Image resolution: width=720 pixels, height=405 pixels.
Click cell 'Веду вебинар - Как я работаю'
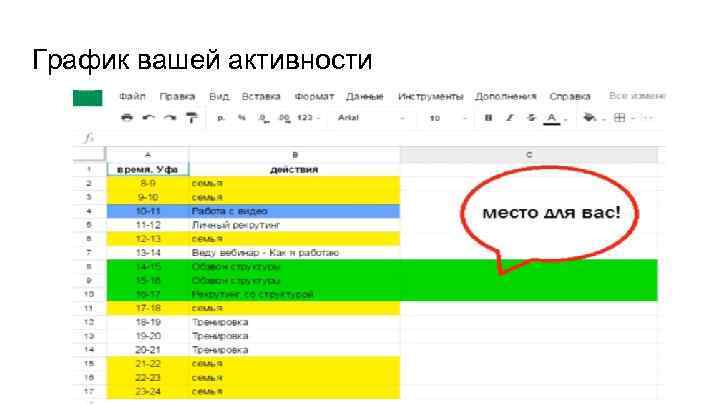click(x=294, y=253)
